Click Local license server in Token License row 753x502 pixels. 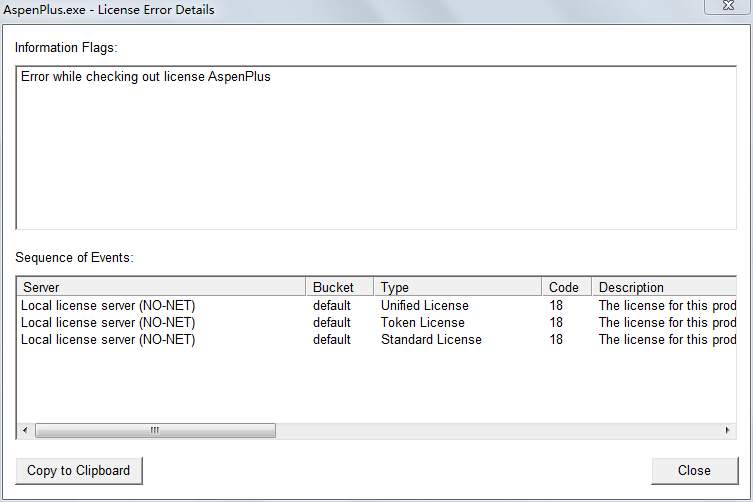pyautogui.click(x=108, y=322)
